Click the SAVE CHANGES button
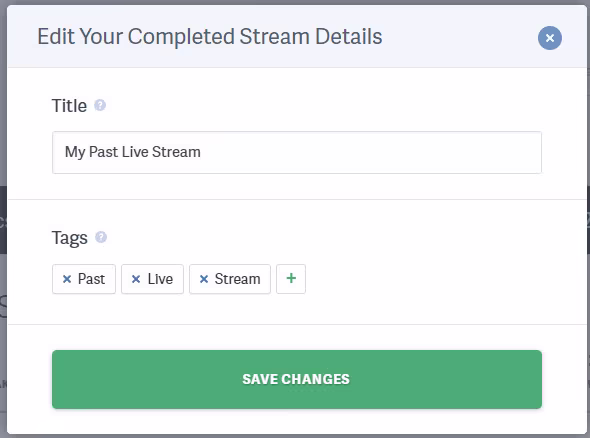Screen dimensions: 590x438 click(297, 379)
